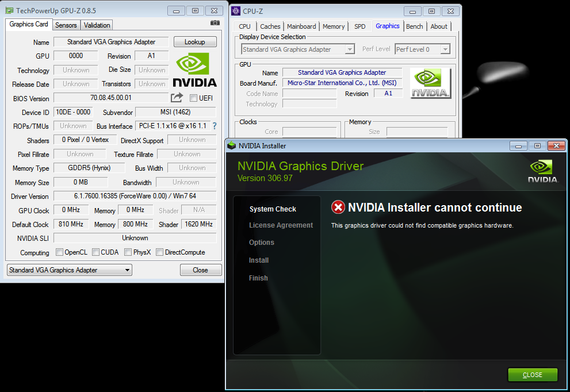Toggle the CUDA checkbox
570x392 pixels.
[95, 252]
